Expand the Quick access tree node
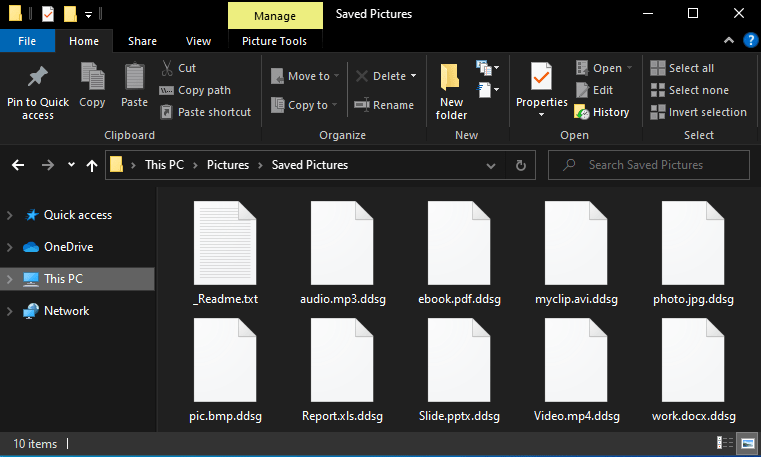 pyautogui.click(x=10, y=215)
